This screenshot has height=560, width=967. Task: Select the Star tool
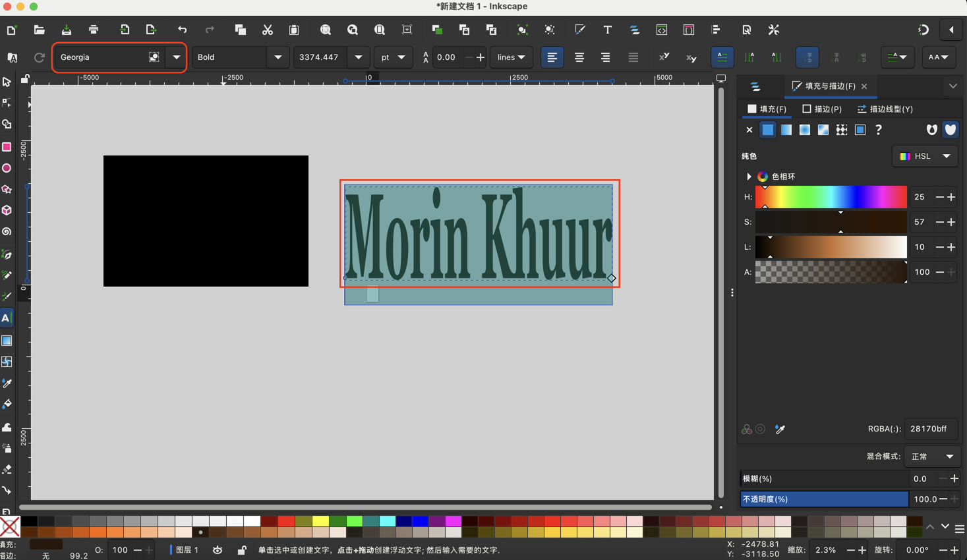7,189
